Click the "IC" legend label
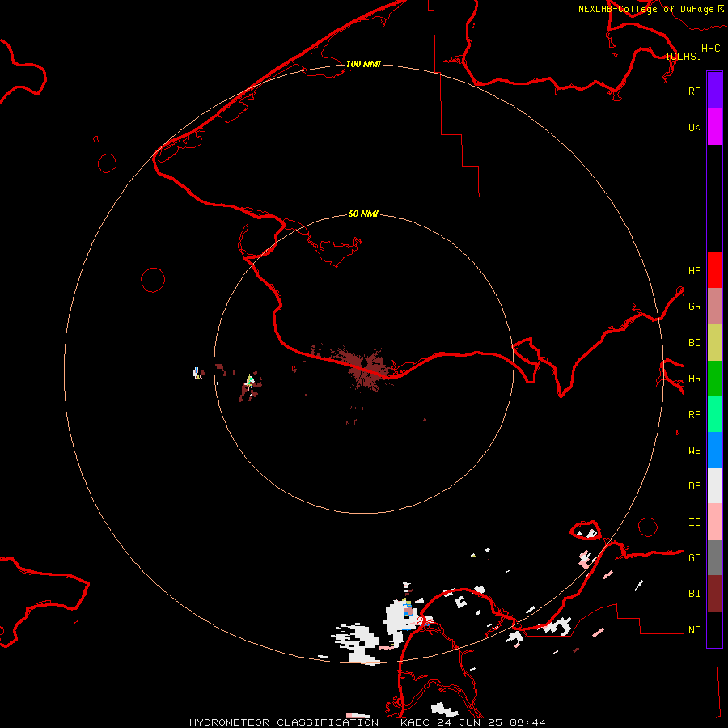728x728 pixels. 694,523
